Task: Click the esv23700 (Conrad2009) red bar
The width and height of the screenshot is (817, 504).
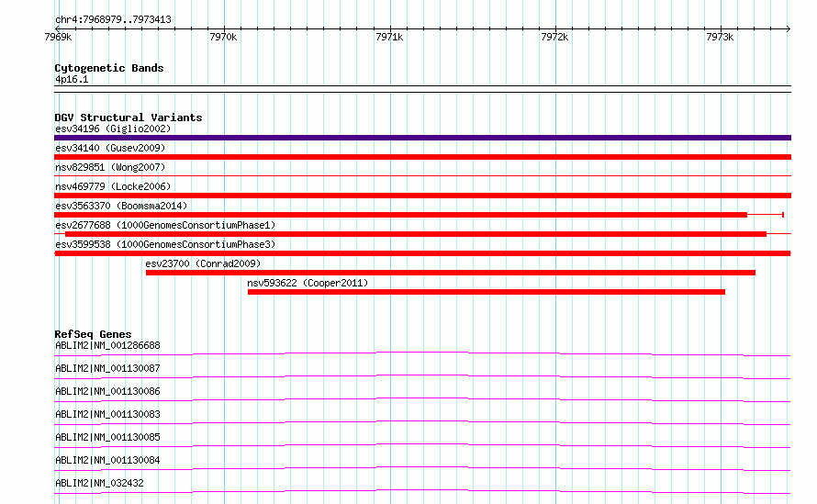Action: point(451,273)
